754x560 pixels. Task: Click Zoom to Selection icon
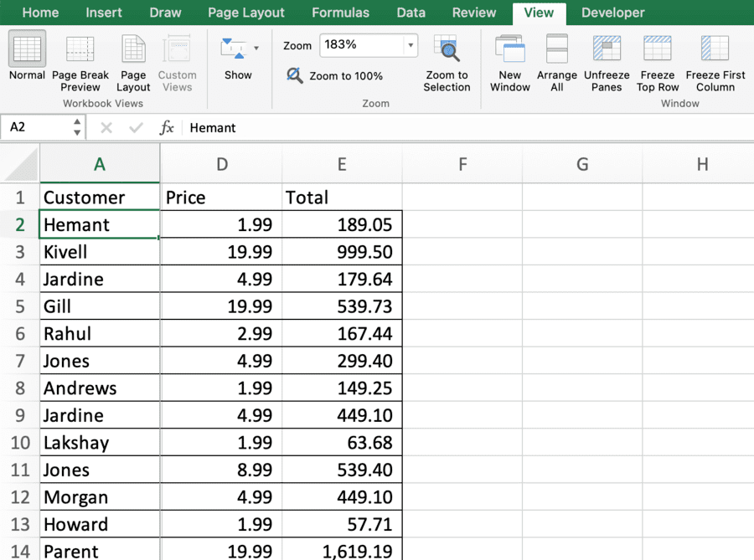click(447, 49)
